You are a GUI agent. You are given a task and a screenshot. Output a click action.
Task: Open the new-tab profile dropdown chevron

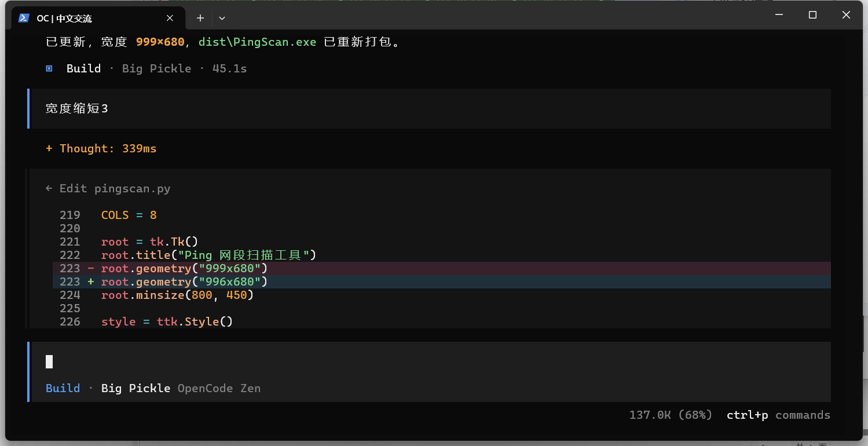[222, 18]
